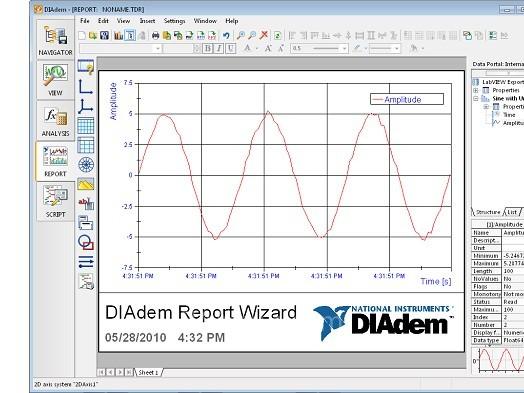Expand the Properties tree node
This screenshot has width=524, height=393.
click(476, 91)
